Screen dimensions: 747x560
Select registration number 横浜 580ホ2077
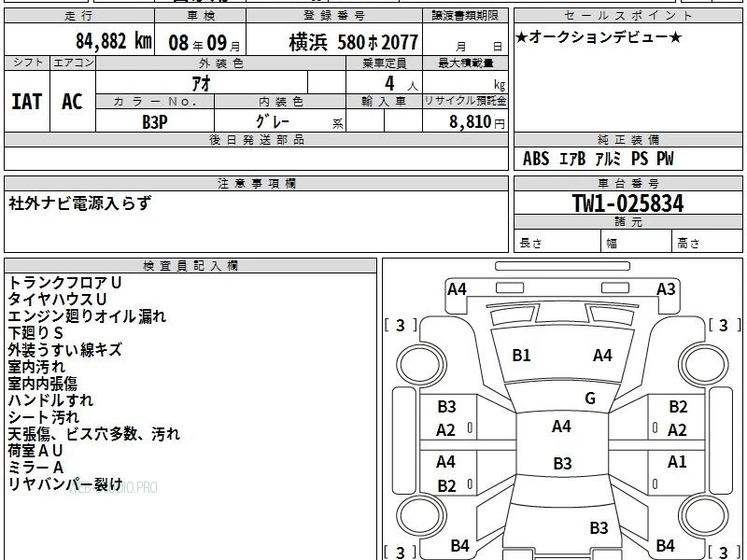354,42
